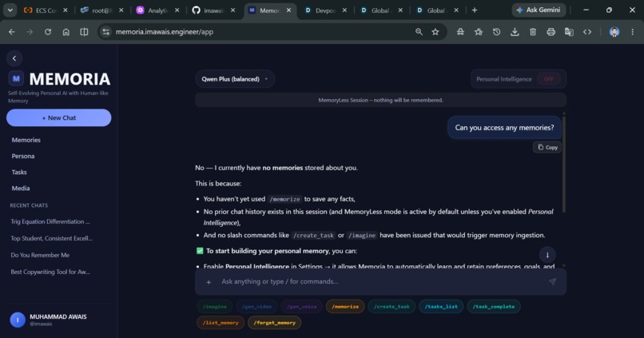Viewport: 644px width, 338px height.
Task: Open the downloads icon
Action: (515, 32)
